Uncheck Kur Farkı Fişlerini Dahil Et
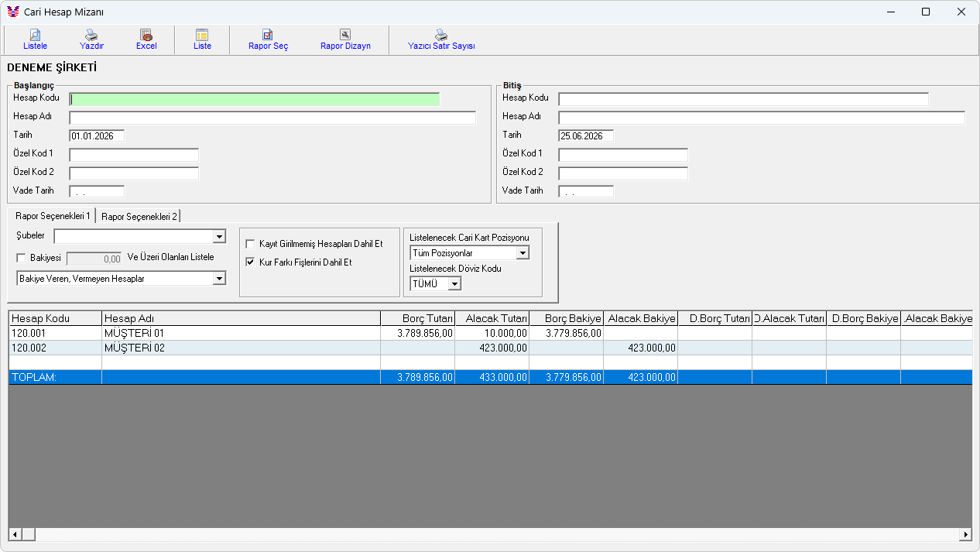 pyautogui.click(x=250, y=262)
